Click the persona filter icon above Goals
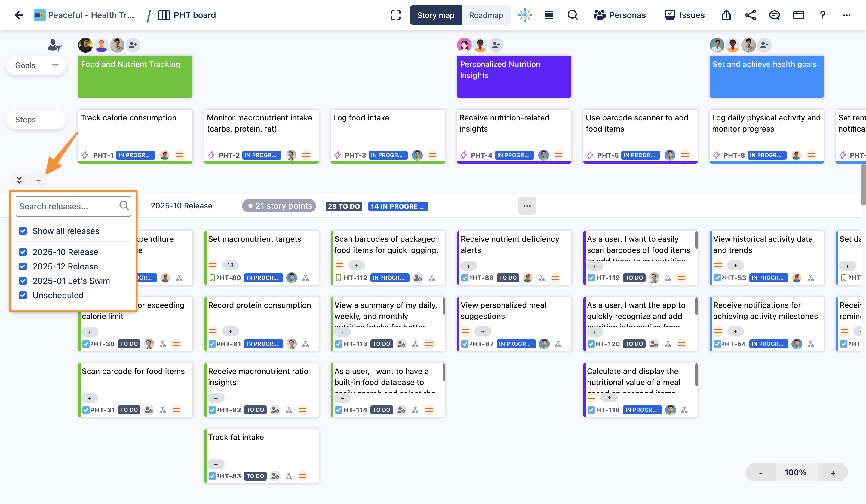Screen dimensions: 866x504 (x=54, y=45)
